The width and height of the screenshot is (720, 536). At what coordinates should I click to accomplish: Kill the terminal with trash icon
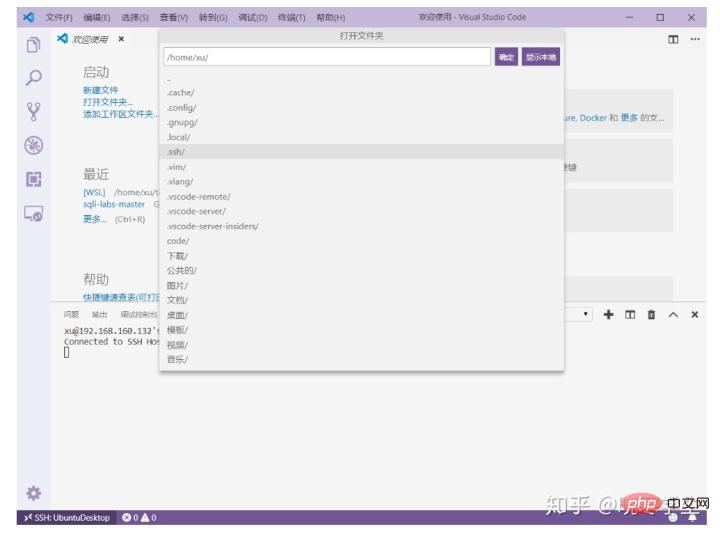coord(651,315)
